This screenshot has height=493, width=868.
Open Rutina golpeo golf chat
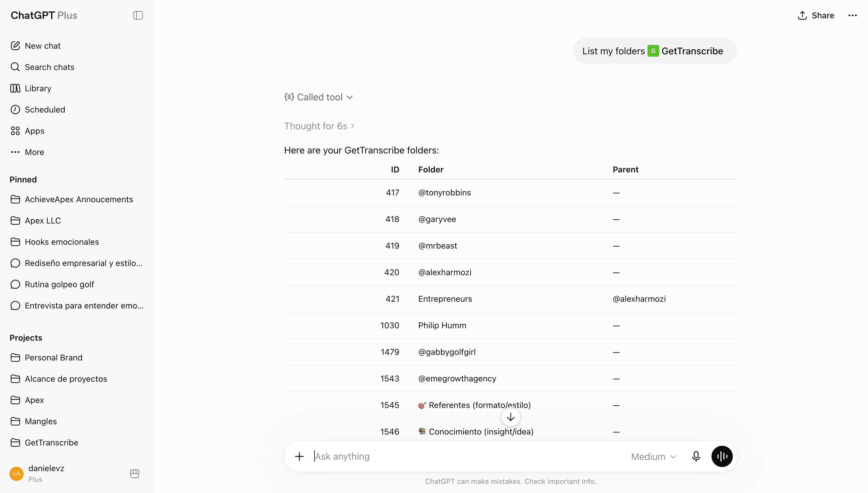point(76,285)
